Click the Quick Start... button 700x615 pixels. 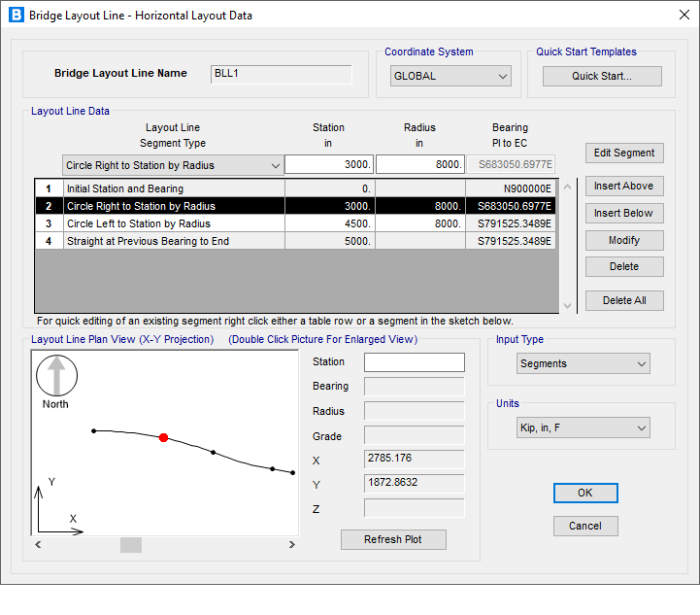(x=601, y=76)
